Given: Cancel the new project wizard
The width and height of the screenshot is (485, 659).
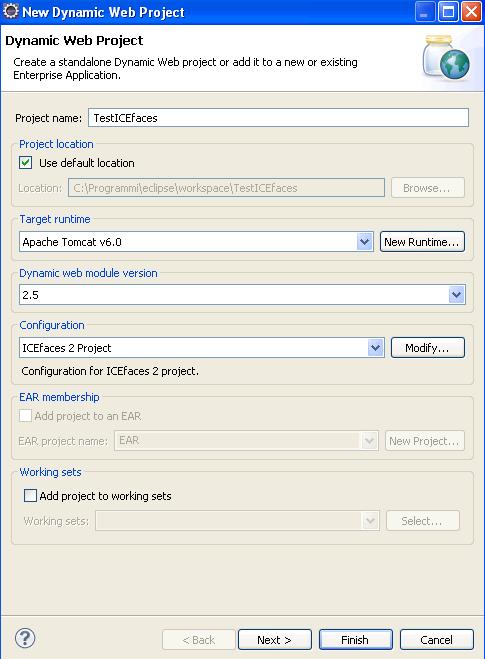Looking at the screenshot, I should click(x=437, y=640).
